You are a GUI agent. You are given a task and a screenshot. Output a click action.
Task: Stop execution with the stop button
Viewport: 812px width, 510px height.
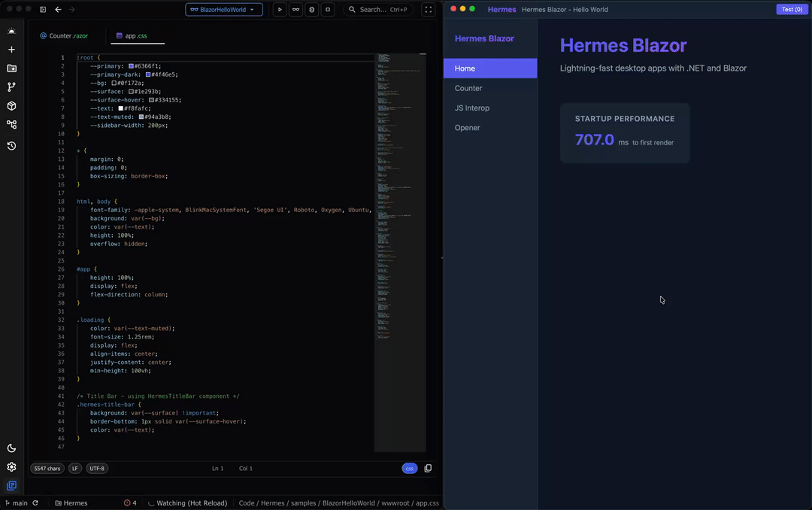click(x=328, y=9)
